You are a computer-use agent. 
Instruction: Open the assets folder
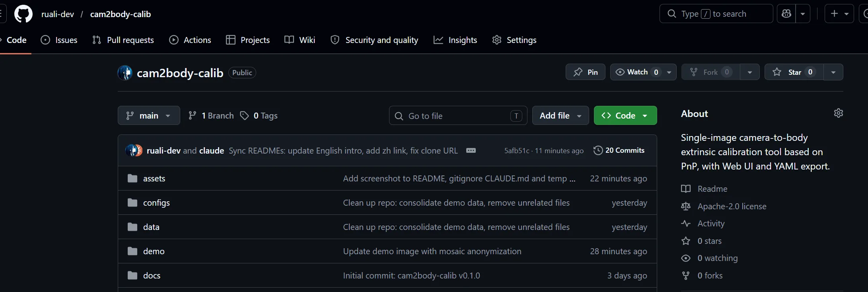(154, 178)
